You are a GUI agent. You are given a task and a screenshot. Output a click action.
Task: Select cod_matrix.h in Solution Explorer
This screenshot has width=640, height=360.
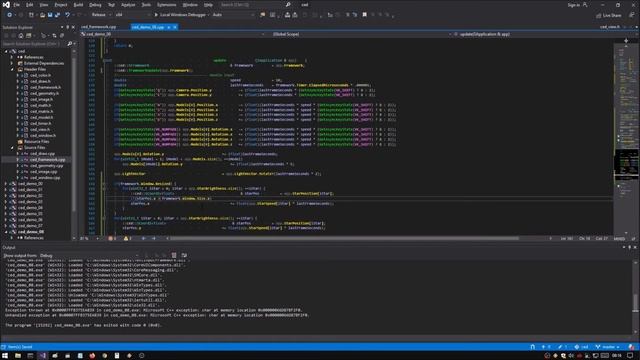41,111
